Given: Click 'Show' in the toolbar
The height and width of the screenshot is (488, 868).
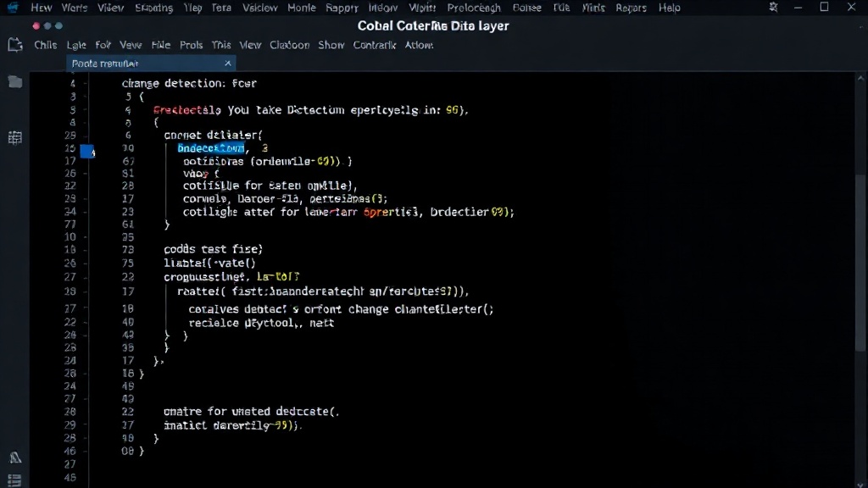Looking at the screenshot, I should point(331,45).
